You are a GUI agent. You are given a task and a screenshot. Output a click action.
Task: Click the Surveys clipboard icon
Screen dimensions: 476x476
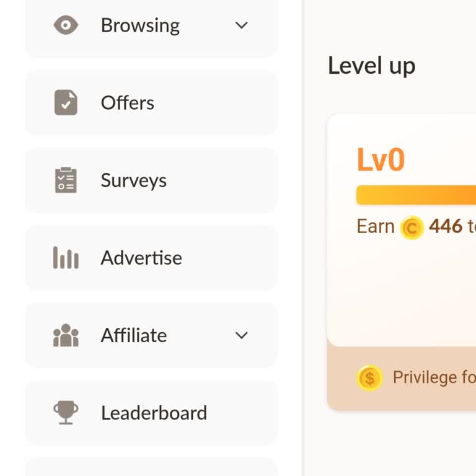66,180
